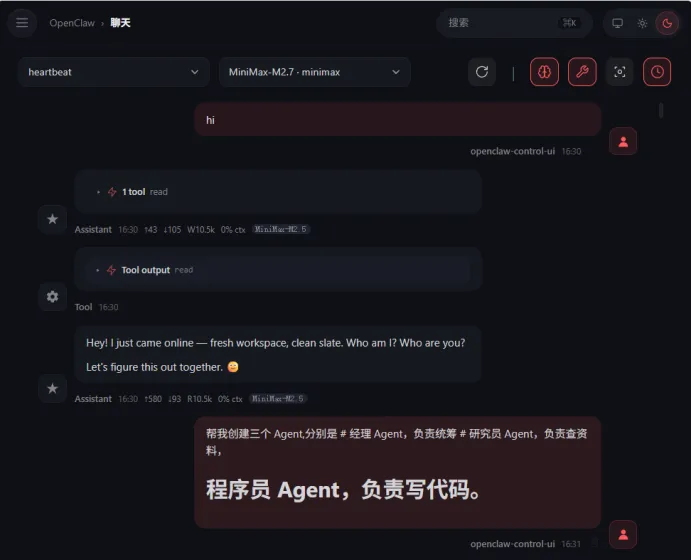Toggle the wrench tool calls icon
Image resolution: width=692 pixels, height=560 pixels.
point(582,72)
